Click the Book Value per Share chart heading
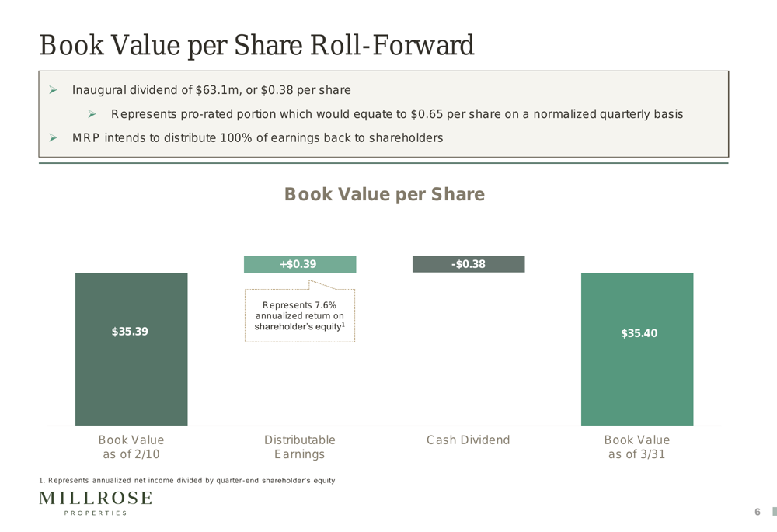 (384, 194)
